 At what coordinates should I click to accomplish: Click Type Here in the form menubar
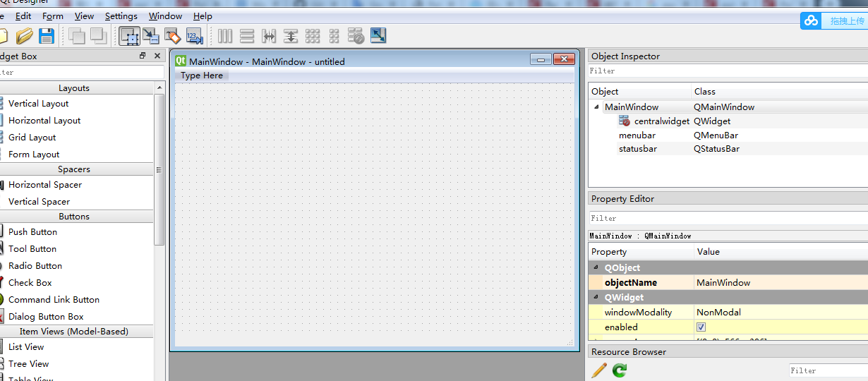point(202,75)
